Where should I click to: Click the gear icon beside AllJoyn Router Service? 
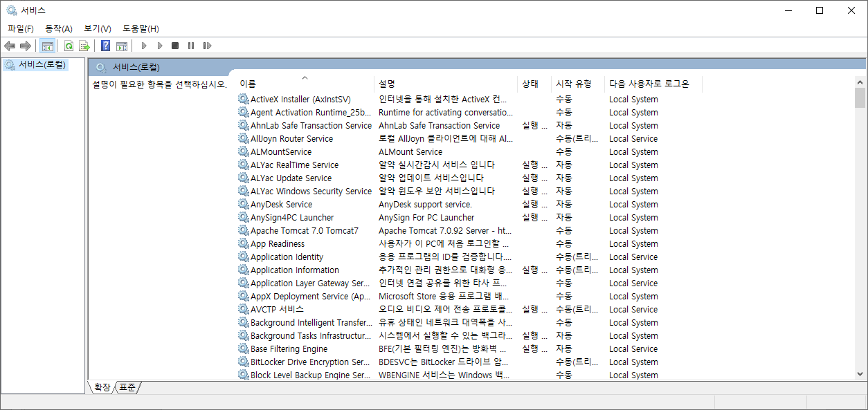pos(243,138)
